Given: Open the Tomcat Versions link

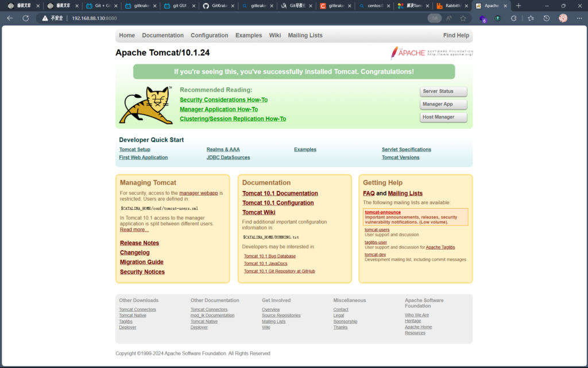Looking at the screenshot, I should (400, 158).
